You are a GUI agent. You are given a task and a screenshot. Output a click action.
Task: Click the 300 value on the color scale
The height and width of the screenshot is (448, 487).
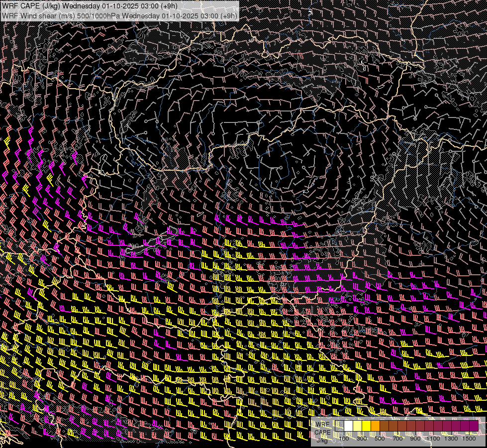pos(362,439)
